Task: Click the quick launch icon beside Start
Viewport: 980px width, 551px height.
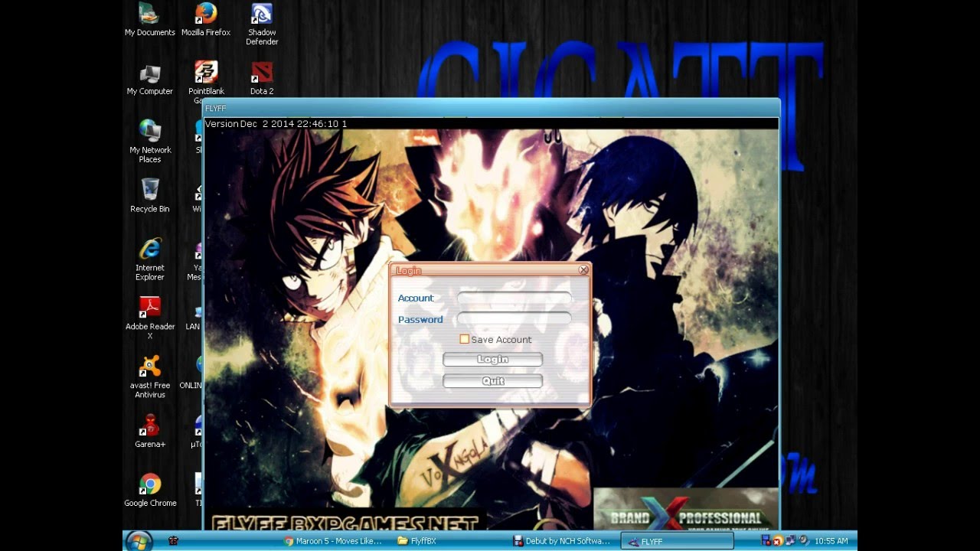Action: coord(173,541)
